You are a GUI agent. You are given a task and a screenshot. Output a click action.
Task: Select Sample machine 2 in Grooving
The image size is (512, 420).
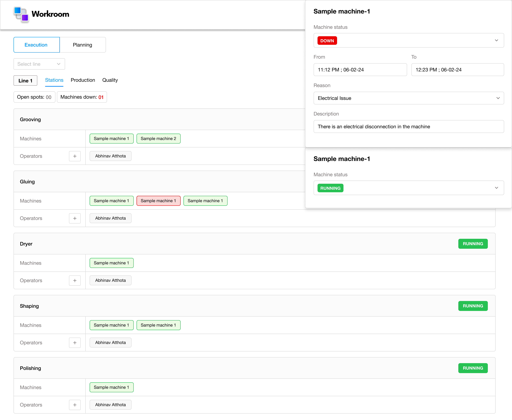point(158,139)
